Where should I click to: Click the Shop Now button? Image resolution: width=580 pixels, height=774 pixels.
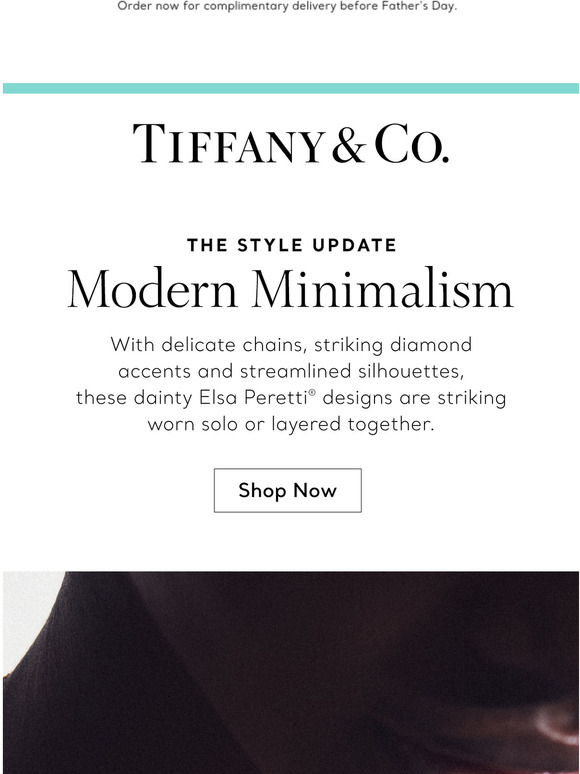pos(288,490)
